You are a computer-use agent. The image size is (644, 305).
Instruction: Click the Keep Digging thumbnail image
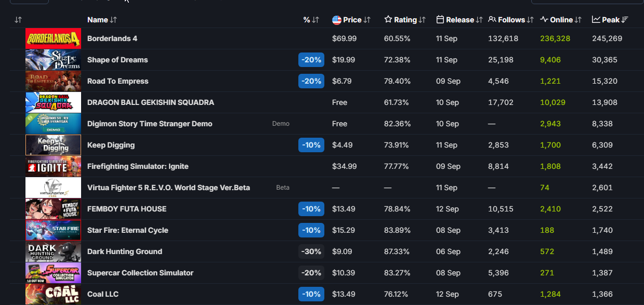53,145
